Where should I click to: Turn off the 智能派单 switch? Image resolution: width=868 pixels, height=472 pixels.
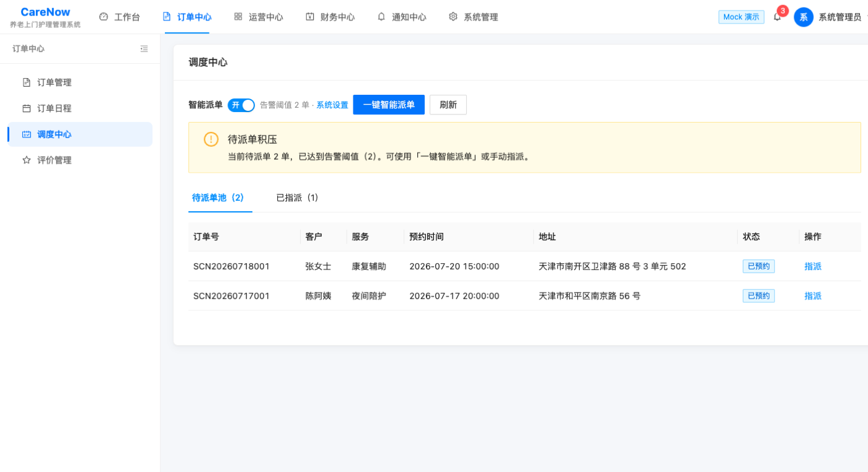(241, 105)
